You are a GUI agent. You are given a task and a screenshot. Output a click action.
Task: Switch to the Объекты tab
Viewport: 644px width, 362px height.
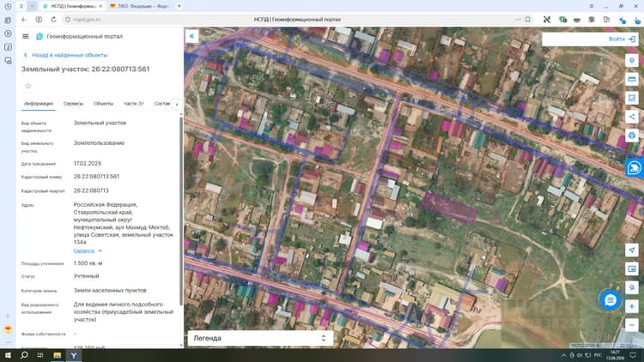pos(104,104)
